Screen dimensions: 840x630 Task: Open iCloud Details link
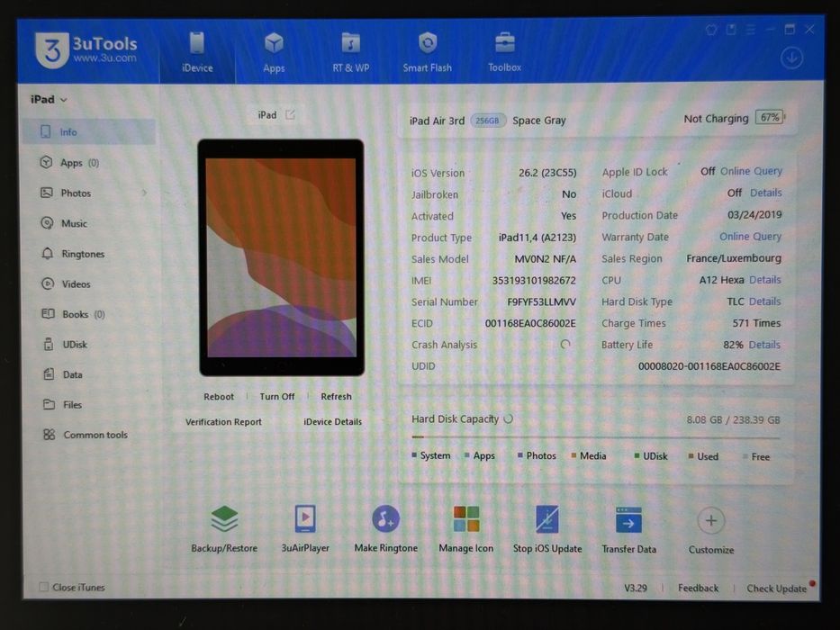pyautogui.click(x=765, y=193)
